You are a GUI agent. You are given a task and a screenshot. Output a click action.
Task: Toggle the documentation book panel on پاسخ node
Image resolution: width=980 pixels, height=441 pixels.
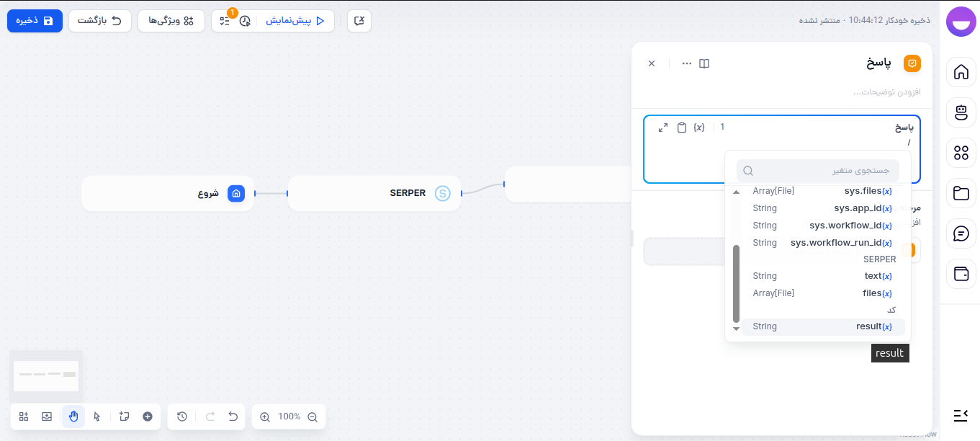pyautogui.click(x=703, y=63)
